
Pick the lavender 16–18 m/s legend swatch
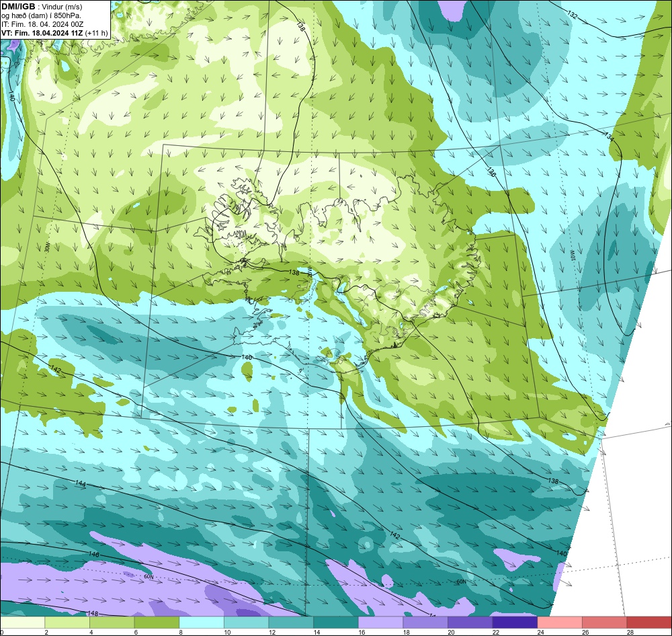[380, 623]
